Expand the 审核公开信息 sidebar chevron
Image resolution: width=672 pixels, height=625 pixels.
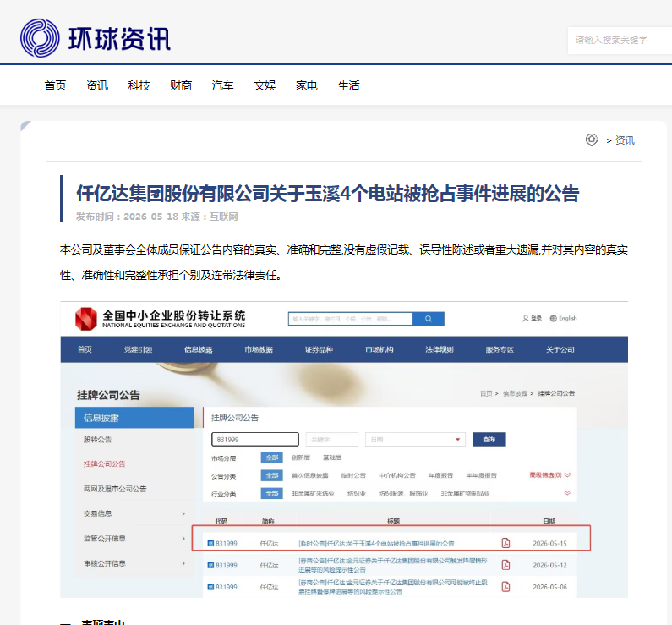point(183,563)
